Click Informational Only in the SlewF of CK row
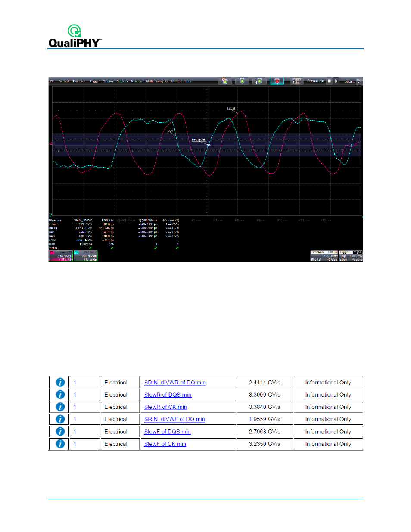This screenshot has width=411, height=532. [328, 444]
